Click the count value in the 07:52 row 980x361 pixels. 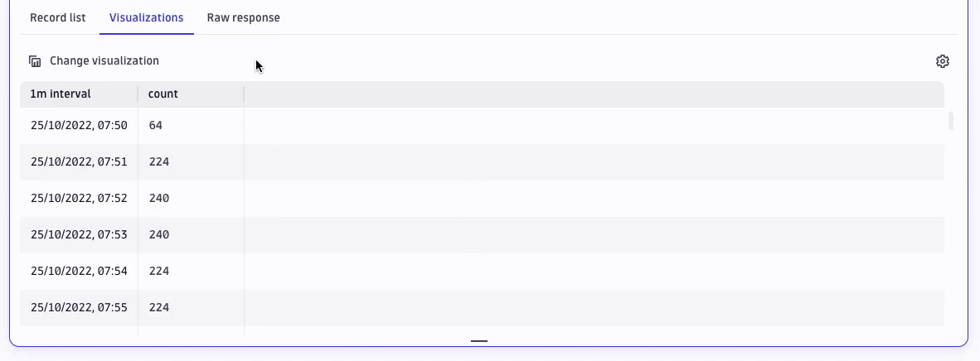(159, 198)
